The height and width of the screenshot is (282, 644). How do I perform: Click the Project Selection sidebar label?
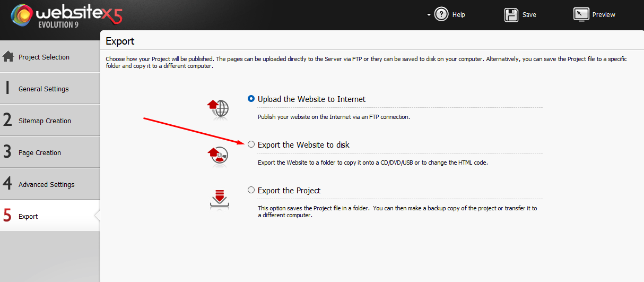(44, 57)
